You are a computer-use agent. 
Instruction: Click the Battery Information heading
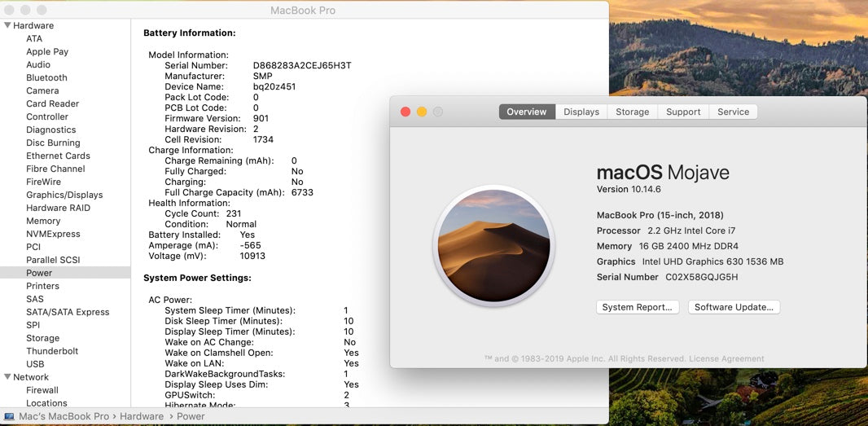pos(190,33)
